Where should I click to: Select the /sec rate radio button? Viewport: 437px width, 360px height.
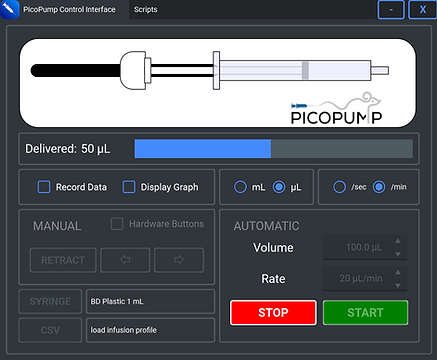click(339, 187)
